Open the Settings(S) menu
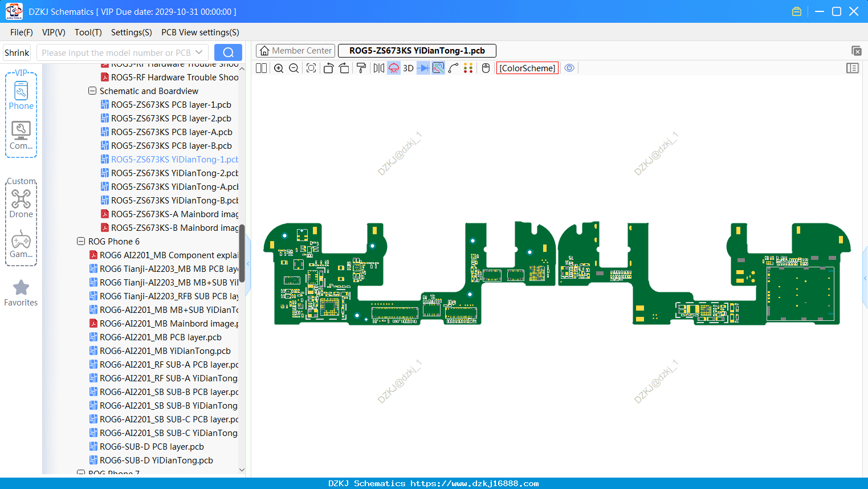 [132, 32]
